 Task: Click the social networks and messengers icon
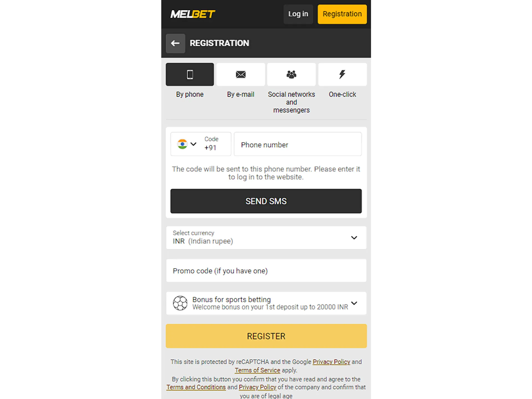pyautogui.click(x=291, y=74)
